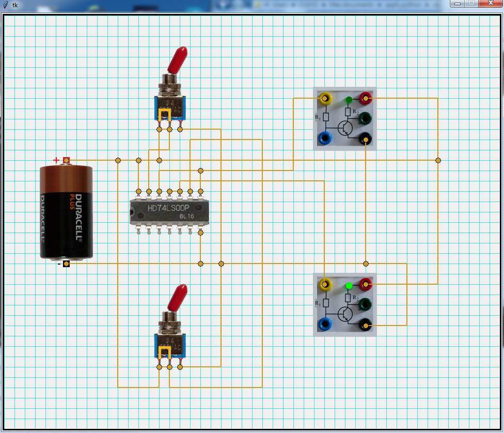Select the HD74LS00P chip
Viewport: 504px width, 433px height.
(x=169, y=212)
